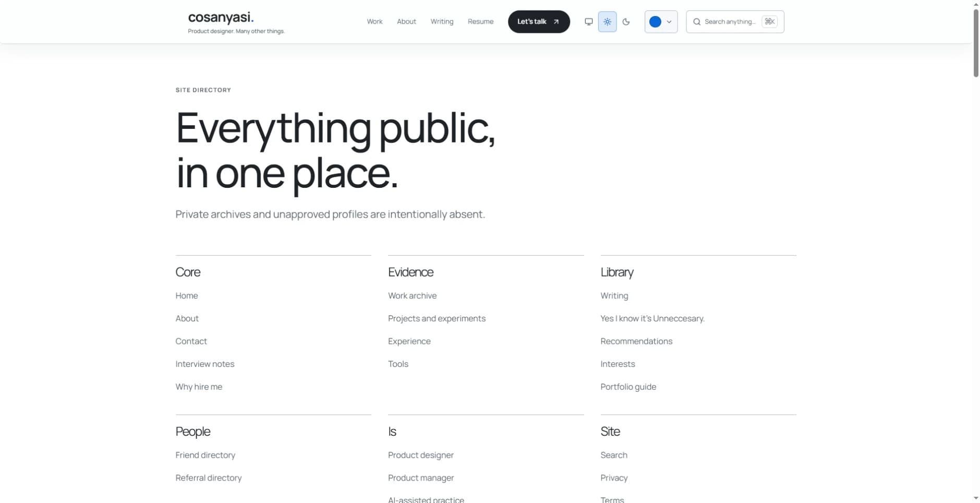The height and width of the screenshot is (503, 980).
Task: Click the page vertical scrollbar thumb
Action: click(976, 43)
